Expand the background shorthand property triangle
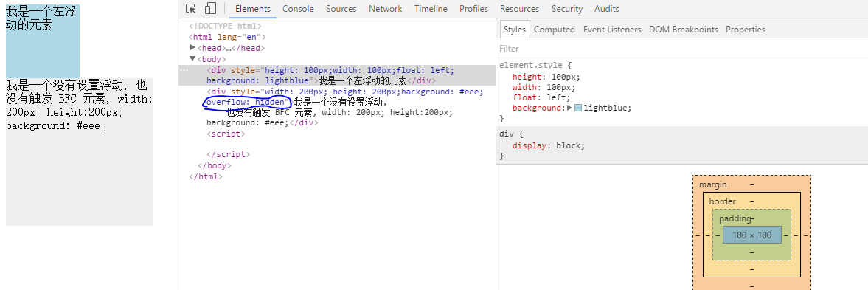The height and width of the screenshot is (290, 868). pos(569,108)
